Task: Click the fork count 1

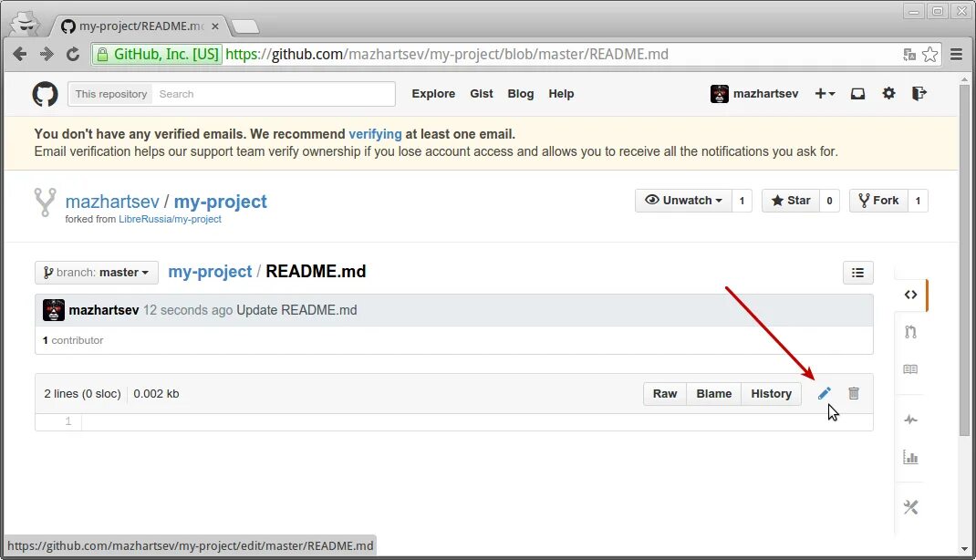Action: point(918,201)
